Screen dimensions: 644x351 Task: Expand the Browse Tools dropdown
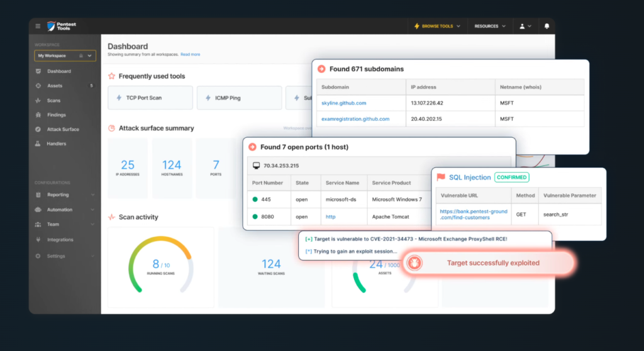click(x=437, y=26)
